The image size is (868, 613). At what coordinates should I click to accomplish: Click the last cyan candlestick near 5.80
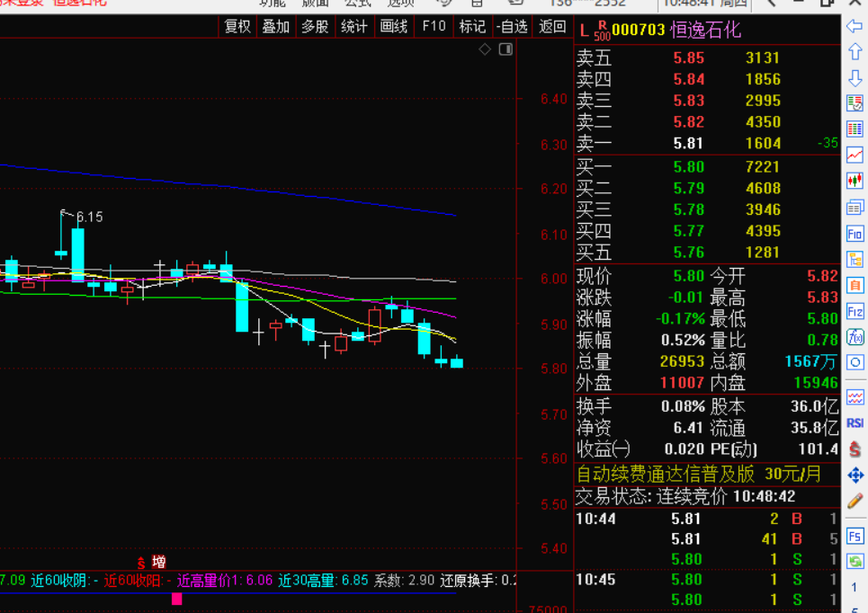pyautogui.click(x=457, y=362)
